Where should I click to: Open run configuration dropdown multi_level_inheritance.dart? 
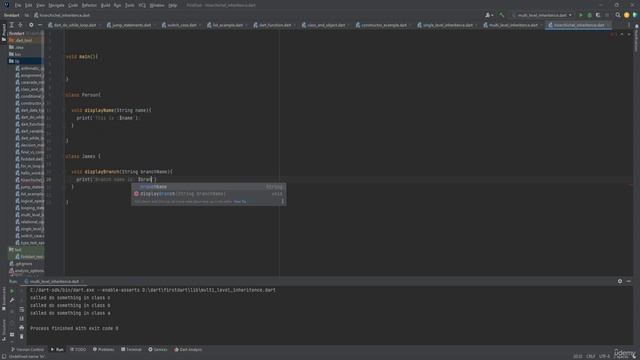(542, 15)
